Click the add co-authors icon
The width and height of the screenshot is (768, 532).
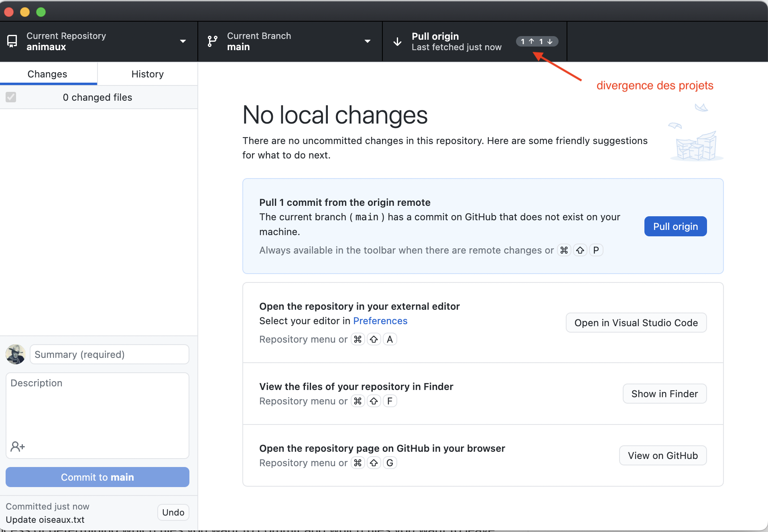18,447
